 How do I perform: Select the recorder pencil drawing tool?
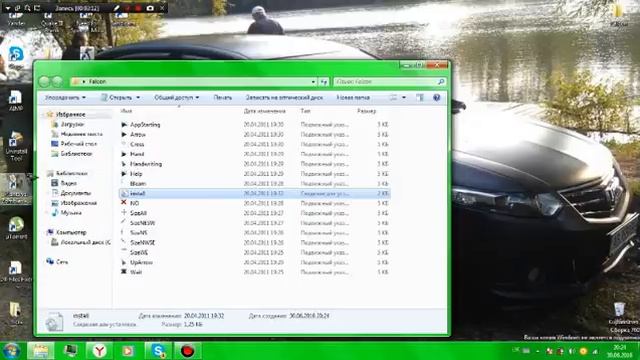click(x=116, y=8)
